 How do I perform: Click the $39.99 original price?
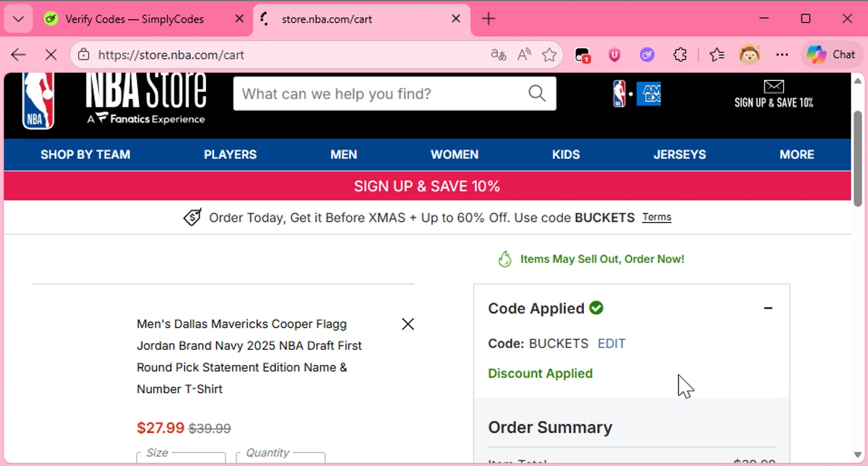(x=210, y=428)
